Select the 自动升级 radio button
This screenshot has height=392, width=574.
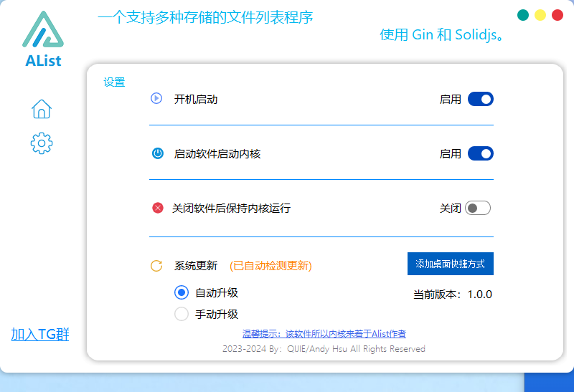(x=182, y=292)
